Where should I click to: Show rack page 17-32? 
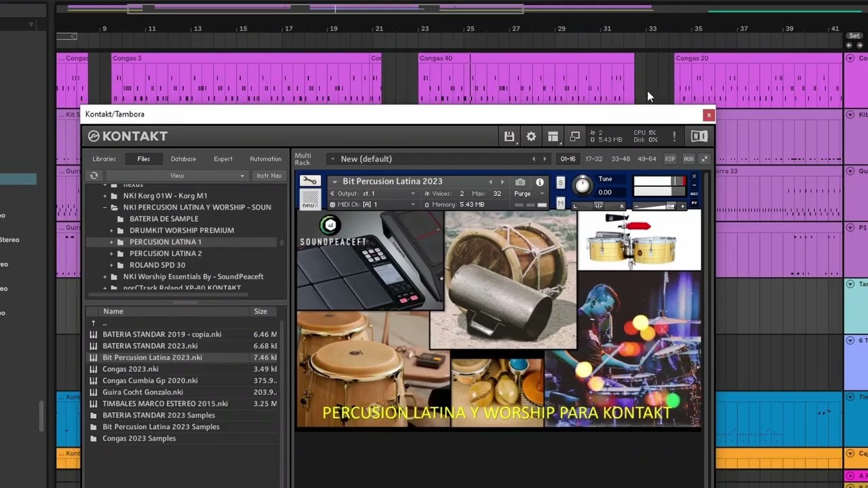point(593,159)
